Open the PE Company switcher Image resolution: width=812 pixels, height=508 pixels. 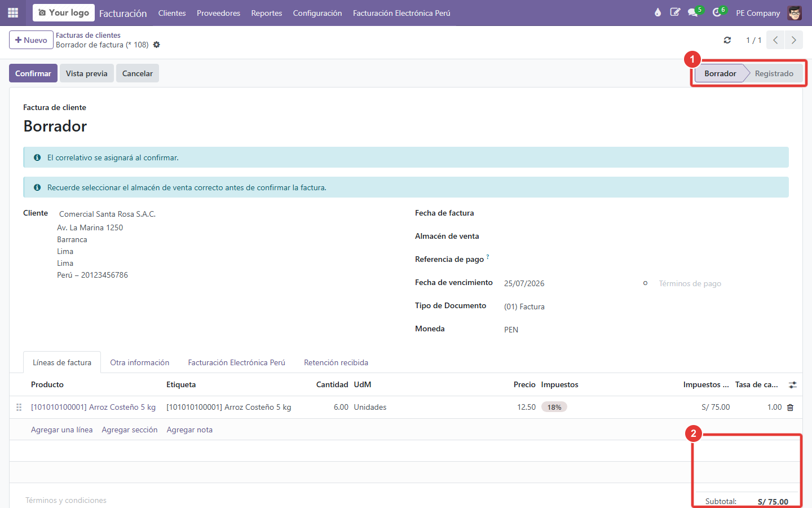click(x=758, y=13)
